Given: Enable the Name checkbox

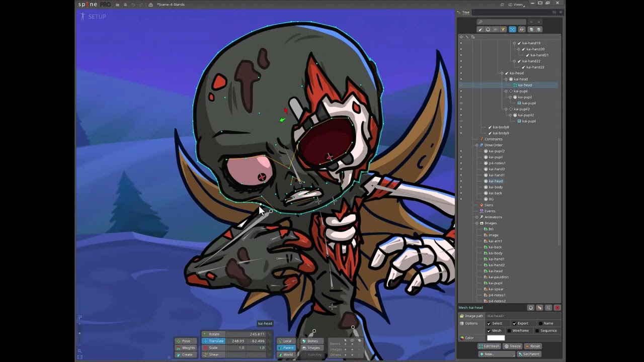Looking at the screenshot, I should [x=540, y=323].
